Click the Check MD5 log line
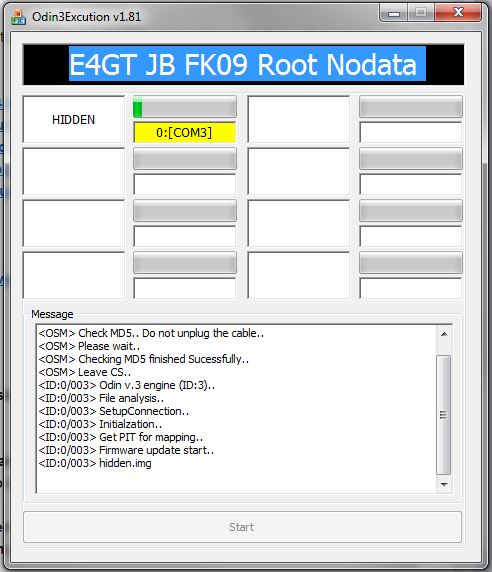The width and height of the screenshot is (492, 572). click(x=151, y=333)
